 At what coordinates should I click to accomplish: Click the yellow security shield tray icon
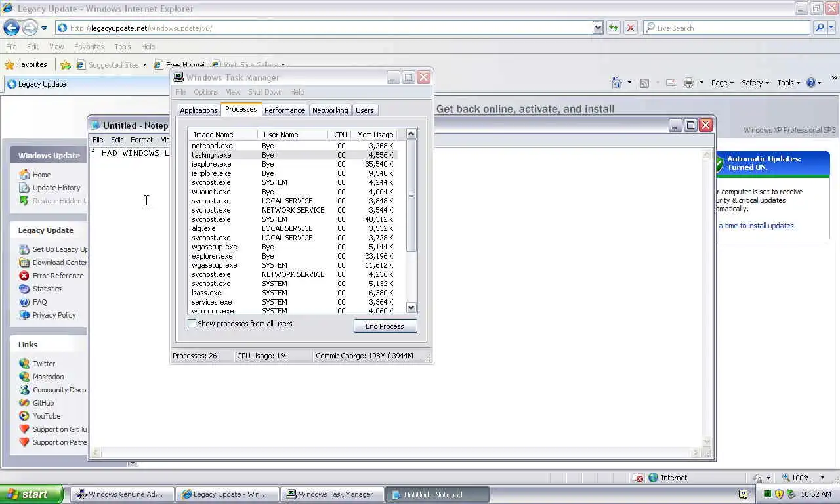tap(779, 494)
